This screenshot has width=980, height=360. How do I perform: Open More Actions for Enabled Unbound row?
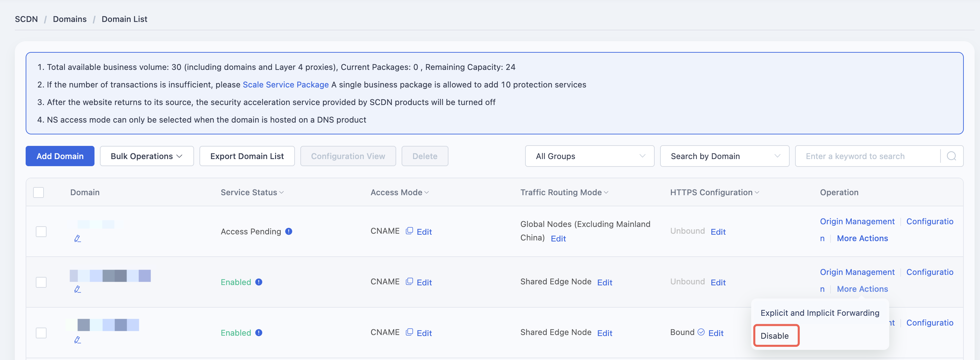pyautogui.click(x=862, y=289)
